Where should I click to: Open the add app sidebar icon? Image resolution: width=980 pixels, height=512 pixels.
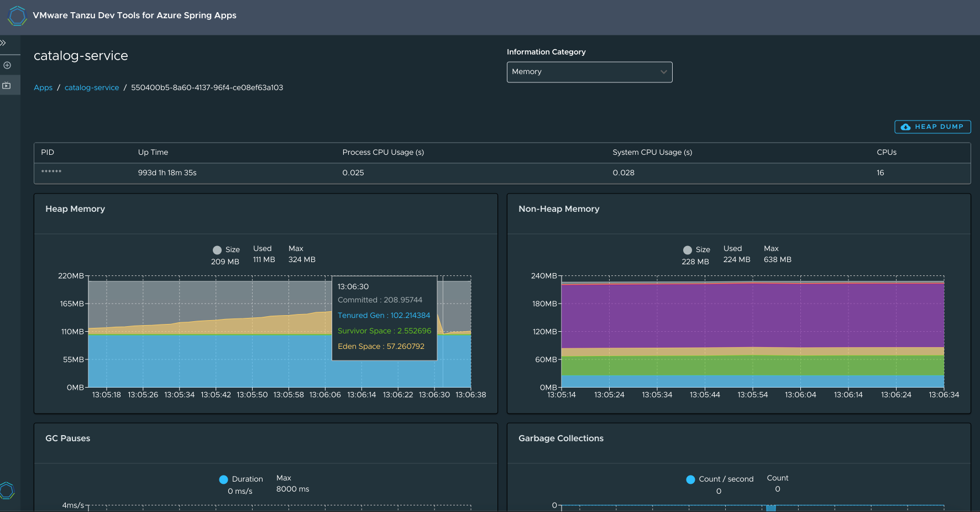click(7, 65)
